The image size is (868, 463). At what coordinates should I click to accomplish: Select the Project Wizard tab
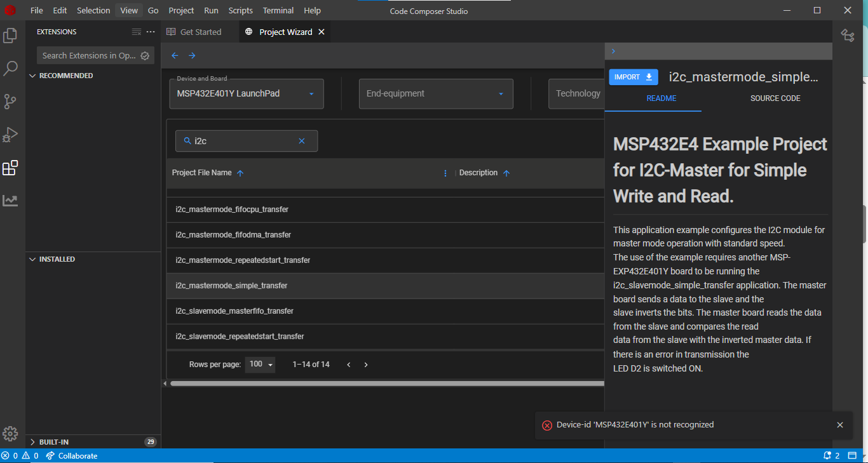click(285, 32)
